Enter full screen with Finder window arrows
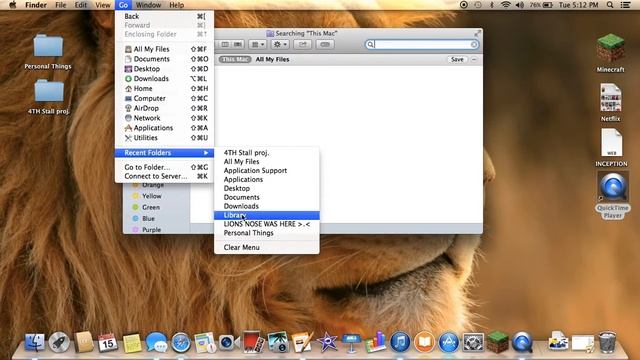 pyautogui.click(x=477, y=33)
